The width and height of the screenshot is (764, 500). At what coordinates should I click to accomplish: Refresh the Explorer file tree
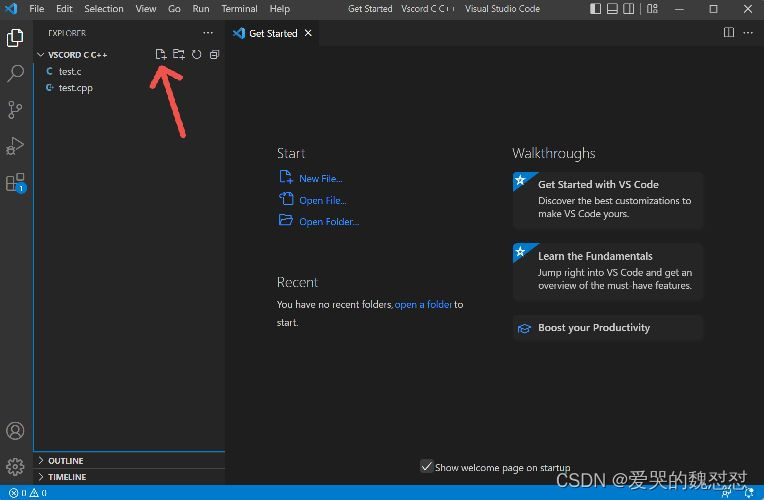coord(196,54)
